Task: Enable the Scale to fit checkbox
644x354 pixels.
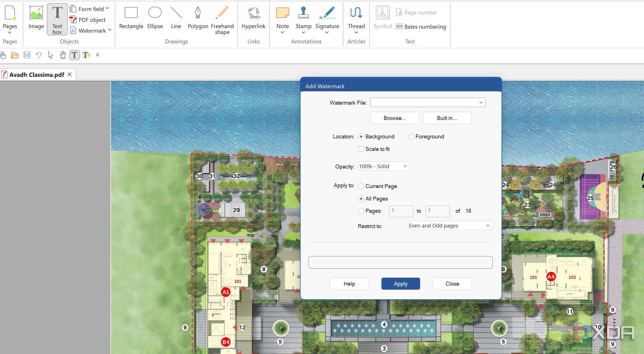Action: [361, 149]
